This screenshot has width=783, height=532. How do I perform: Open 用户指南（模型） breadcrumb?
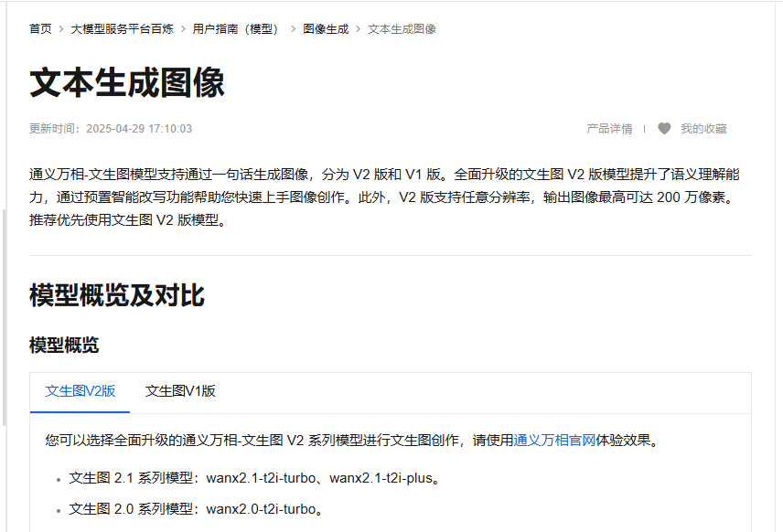[237, 29]
